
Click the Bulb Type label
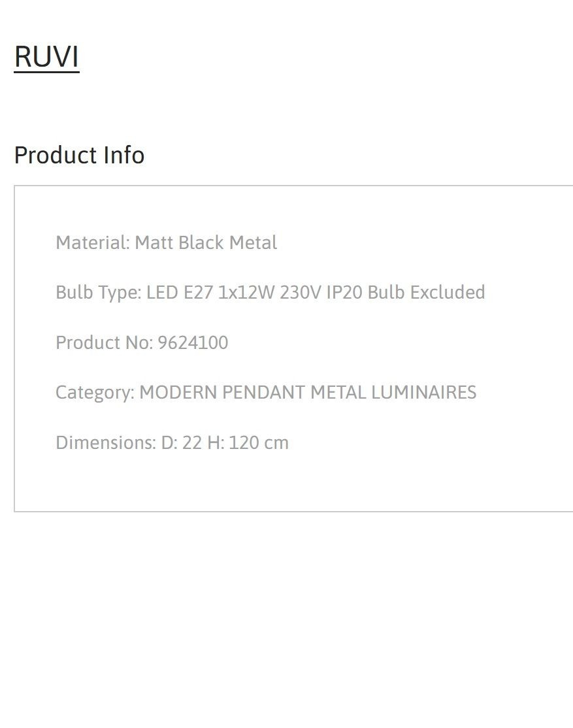(x=99, y=293)
